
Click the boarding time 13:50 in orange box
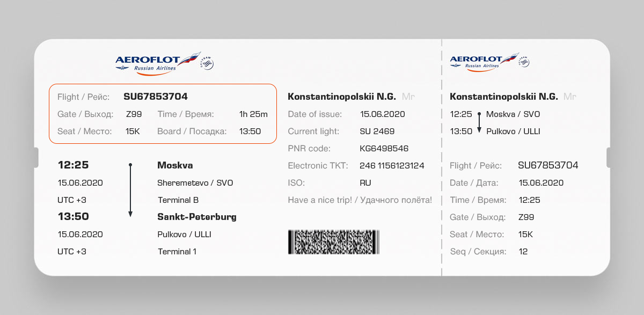click(x=250, y=131)
